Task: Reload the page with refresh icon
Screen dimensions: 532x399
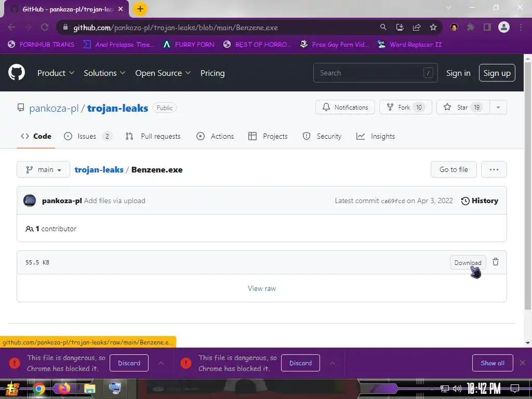Action: (45, 27)
